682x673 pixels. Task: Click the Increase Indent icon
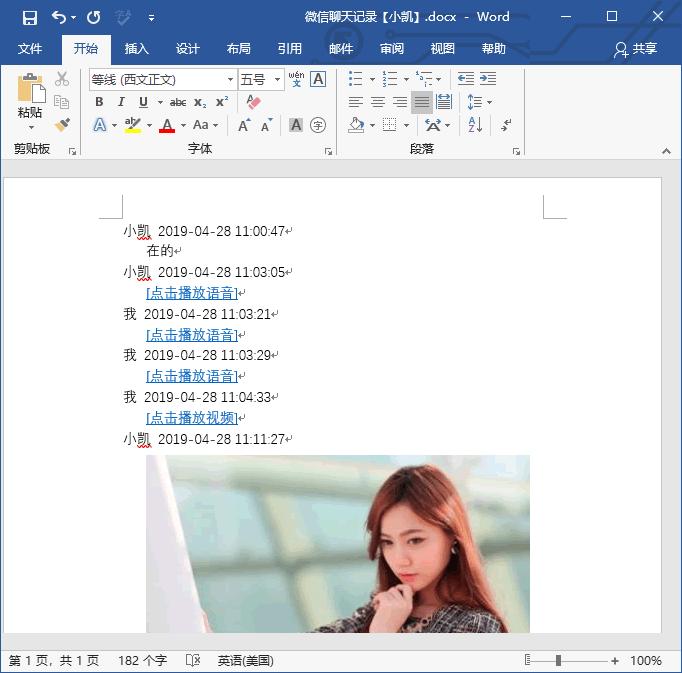[488, 79]
